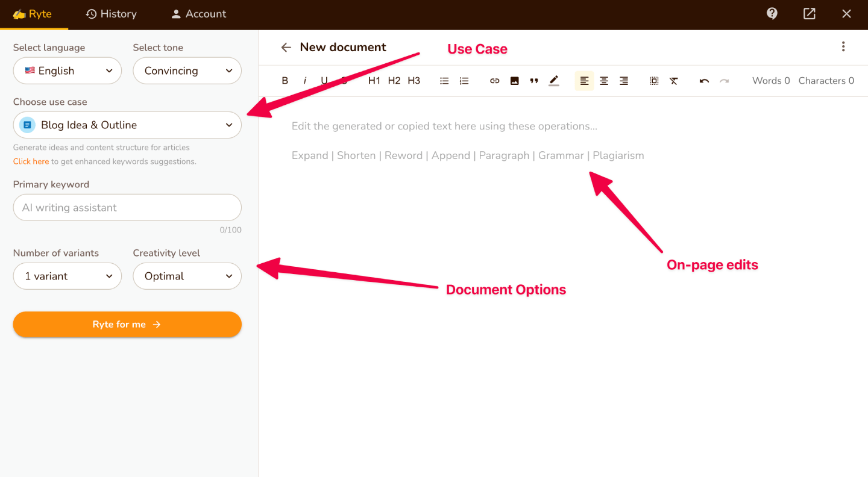Open the text highlight color picker
This screenshot has width=868, height=477.
click(x=554, y=81)
